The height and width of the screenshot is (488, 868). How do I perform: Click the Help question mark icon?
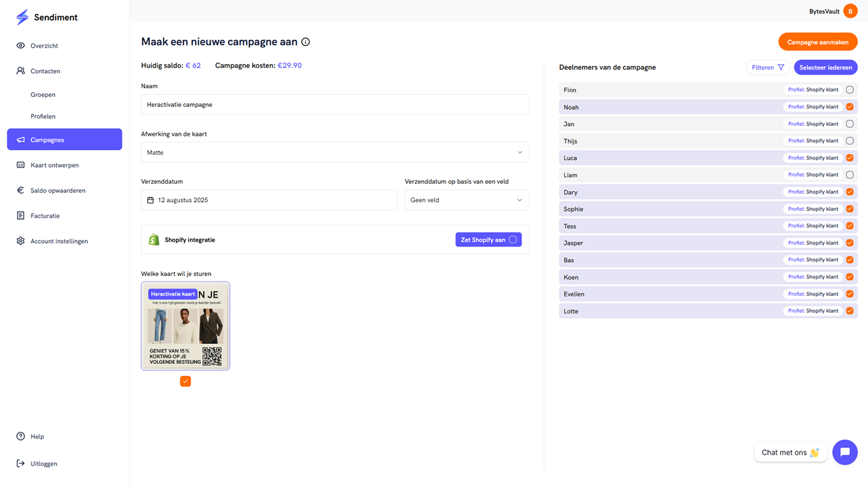[x=21, y=436]
